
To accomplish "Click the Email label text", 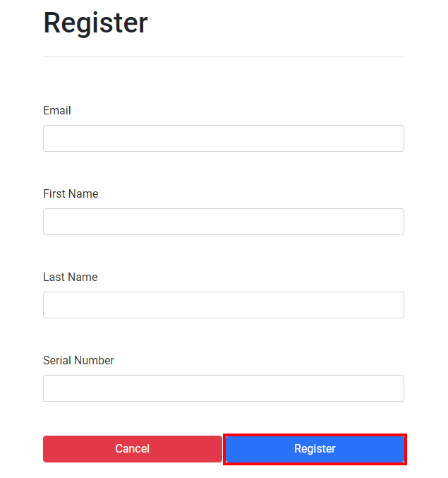I will pos(57,111).
